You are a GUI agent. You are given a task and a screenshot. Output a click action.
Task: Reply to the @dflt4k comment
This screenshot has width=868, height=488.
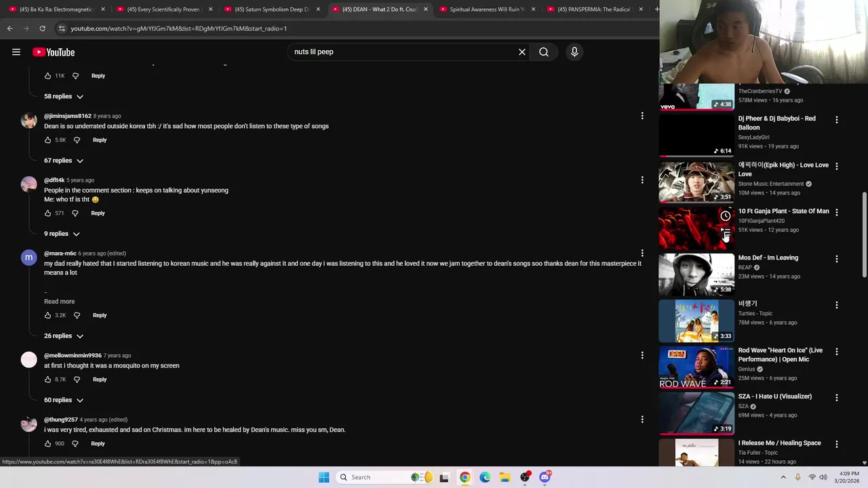pyautogui.click(x=98, y=213)
